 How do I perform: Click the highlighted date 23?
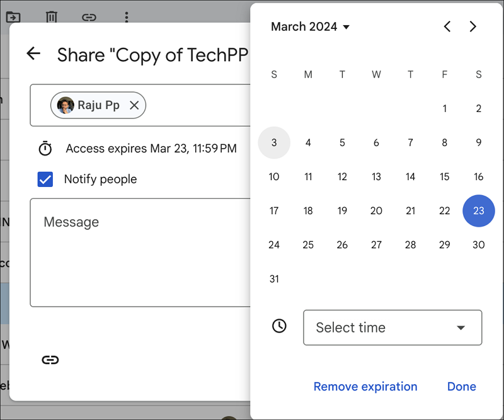[479, 211]
